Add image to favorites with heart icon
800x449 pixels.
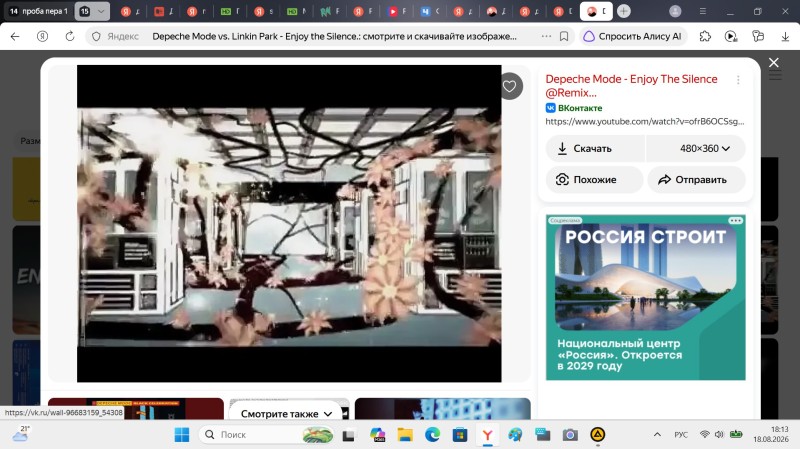(x=510, y=86)
